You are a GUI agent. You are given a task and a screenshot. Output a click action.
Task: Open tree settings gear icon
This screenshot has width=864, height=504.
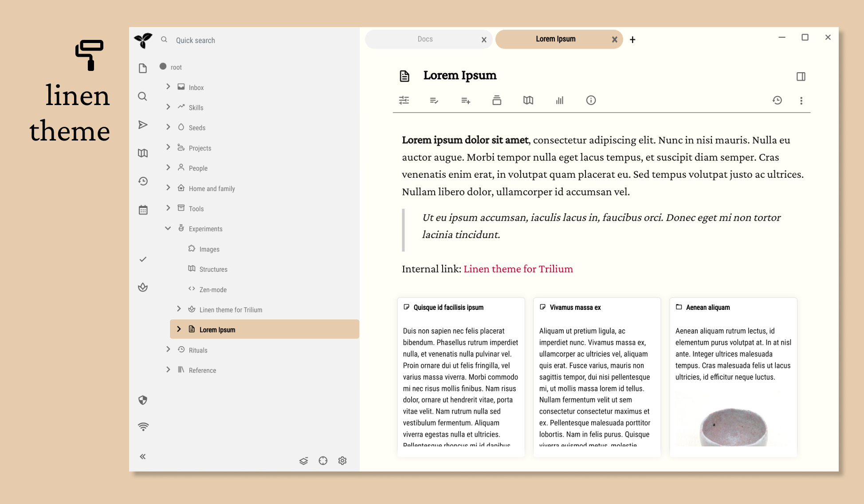(x=342, y=461)
